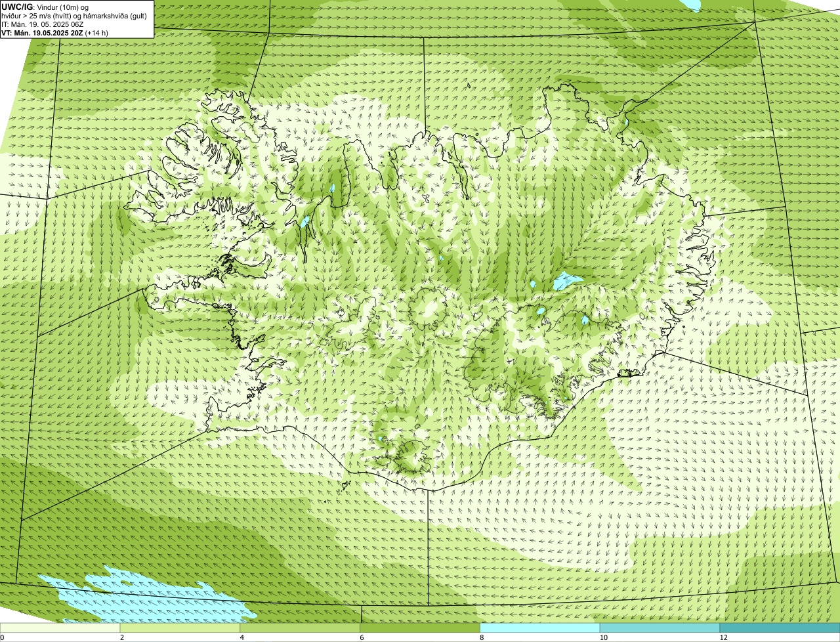Click the scale label "6"
This screenshot has height=642, width=840.
tap(362, 637)
